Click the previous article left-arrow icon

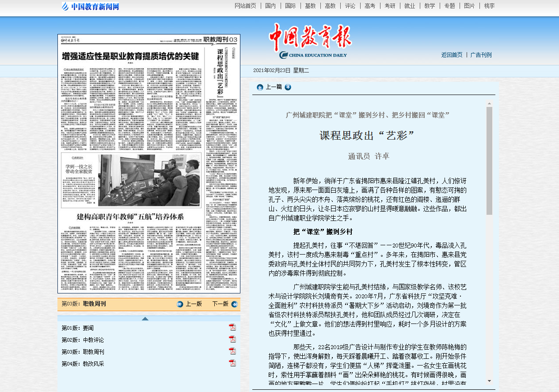click(x=260, y=87)
